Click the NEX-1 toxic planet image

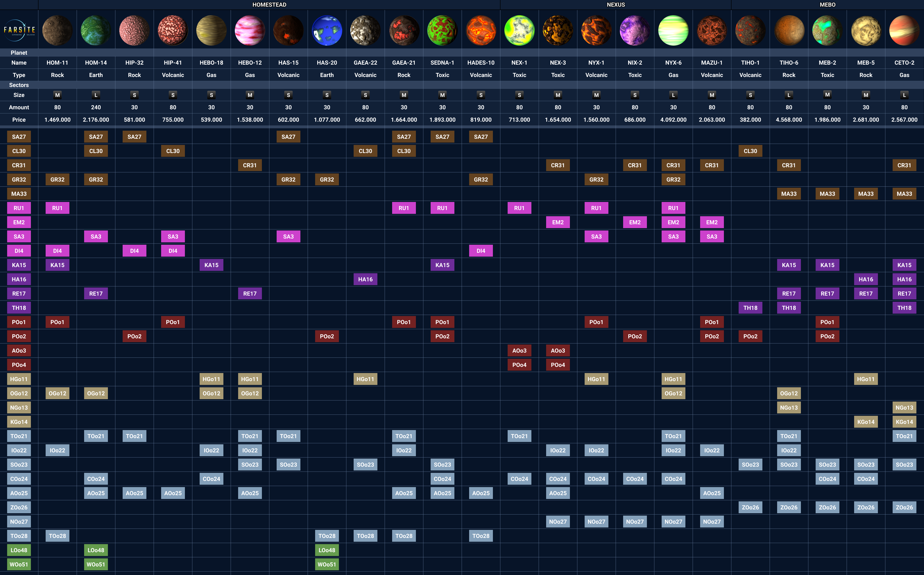click(x=519, y=30)
